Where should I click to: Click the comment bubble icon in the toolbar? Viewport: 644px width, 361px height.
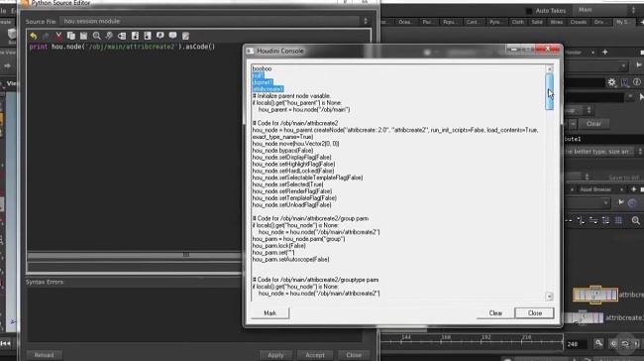[x=161, y=36]
